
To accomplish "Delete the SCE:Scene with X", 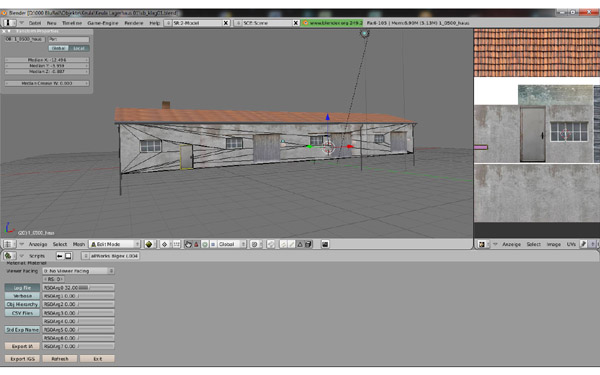I will 295,23.
